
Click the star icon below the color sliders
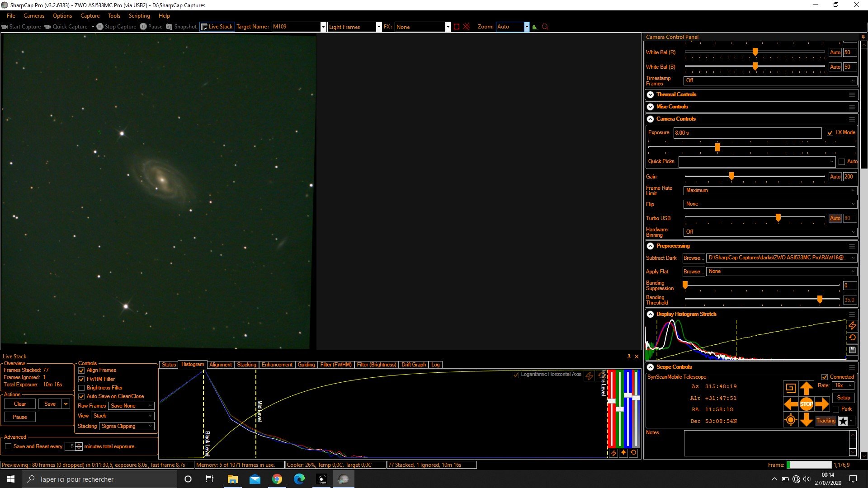pyautogui.click(x=623, y=453)
